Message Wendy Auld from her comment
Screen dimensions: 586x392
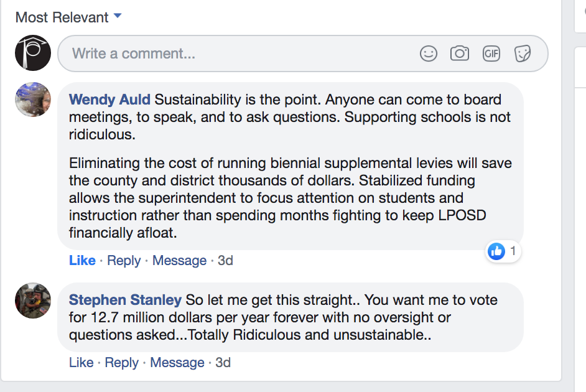[179, 261]
